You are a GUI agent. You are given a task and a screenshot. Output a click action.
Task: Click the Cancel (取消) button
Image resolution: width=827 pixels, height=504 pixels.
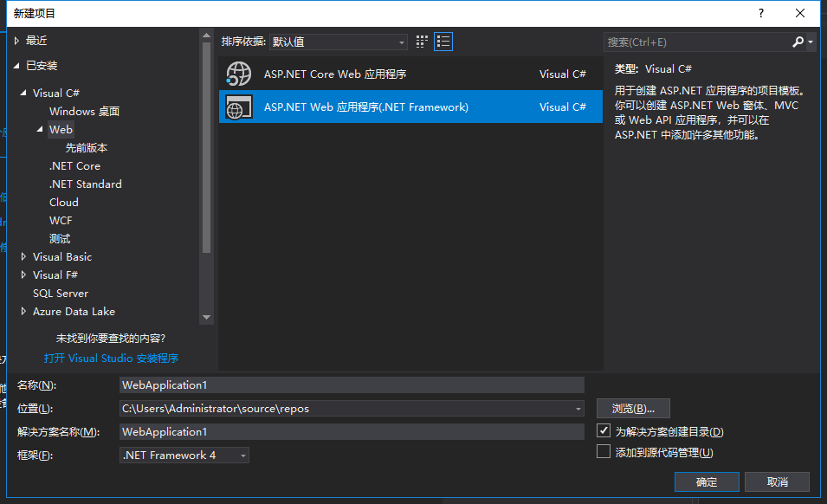pyautogui.click(x=778, y=481)
